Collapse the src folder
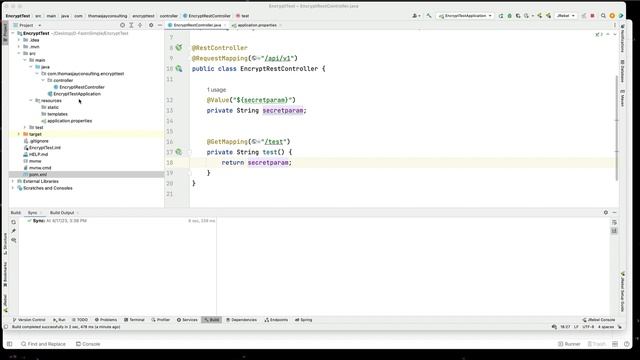640x360 pixels. (x=19, y=53)
